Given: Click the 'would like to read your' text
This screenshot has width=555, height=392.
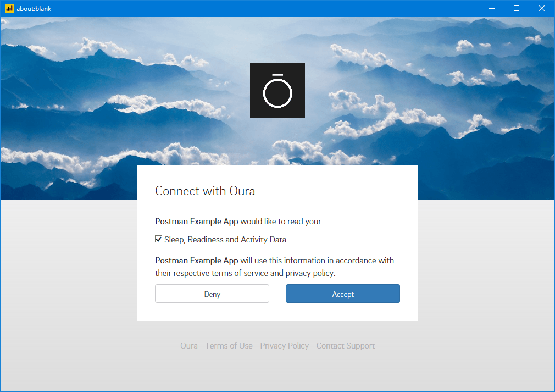Looking at the screenshot, I should point(281,222).
